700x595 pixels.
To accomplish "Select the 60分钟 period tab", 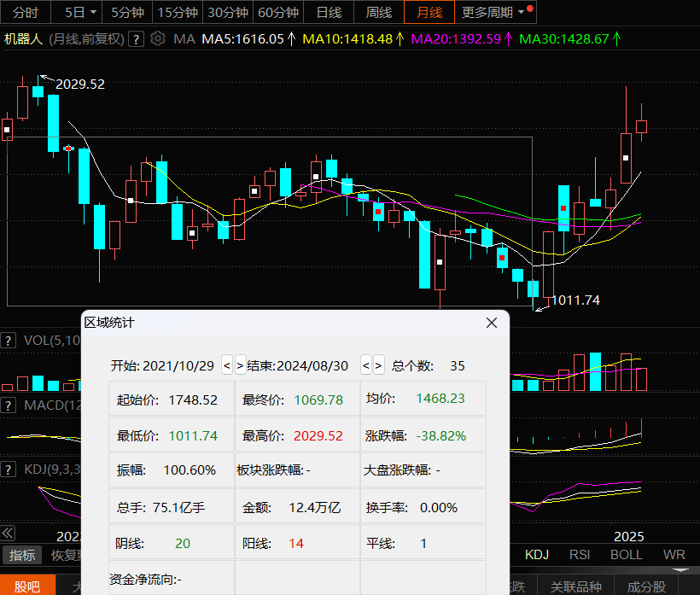I will pos(278,13).
